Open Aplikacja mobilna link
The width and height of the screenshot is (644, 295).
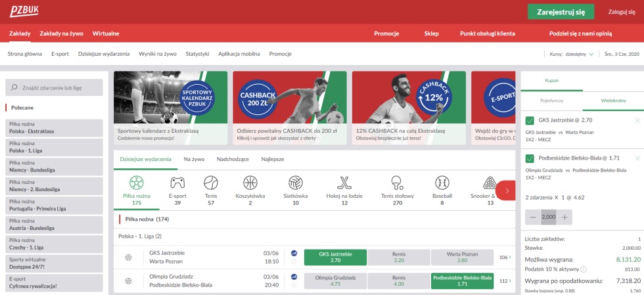click(239, 54)
